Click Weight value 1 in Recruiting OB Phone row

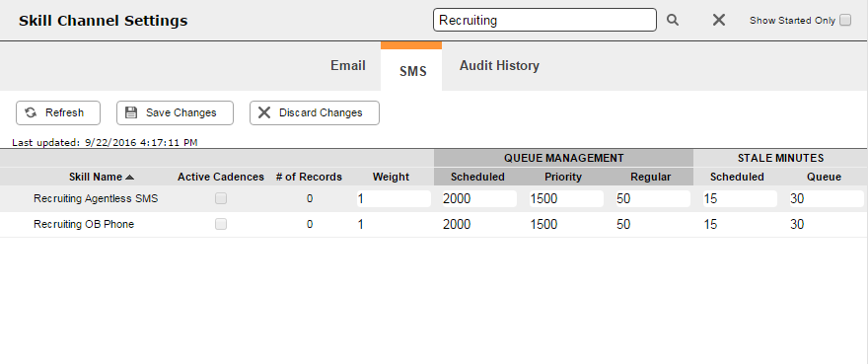coord(361,224)
